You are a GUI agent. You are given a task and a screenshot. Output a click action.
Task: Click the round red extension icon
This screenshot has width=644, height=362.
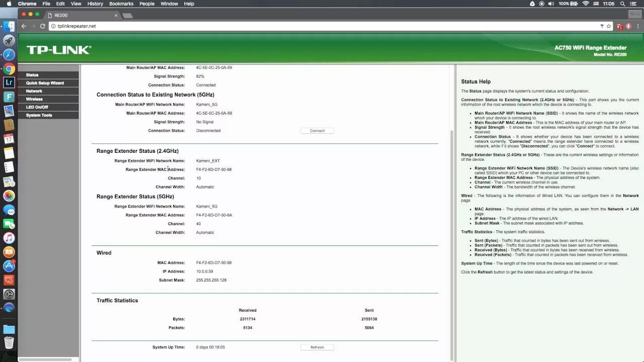coord(629,26)
